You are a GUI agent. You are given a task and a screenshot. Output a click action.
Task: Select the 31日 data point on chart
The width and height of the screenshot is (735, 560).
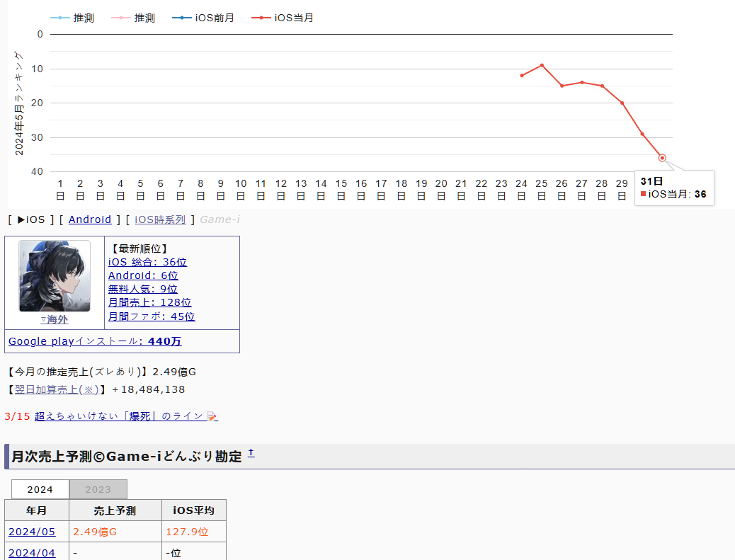662,158
